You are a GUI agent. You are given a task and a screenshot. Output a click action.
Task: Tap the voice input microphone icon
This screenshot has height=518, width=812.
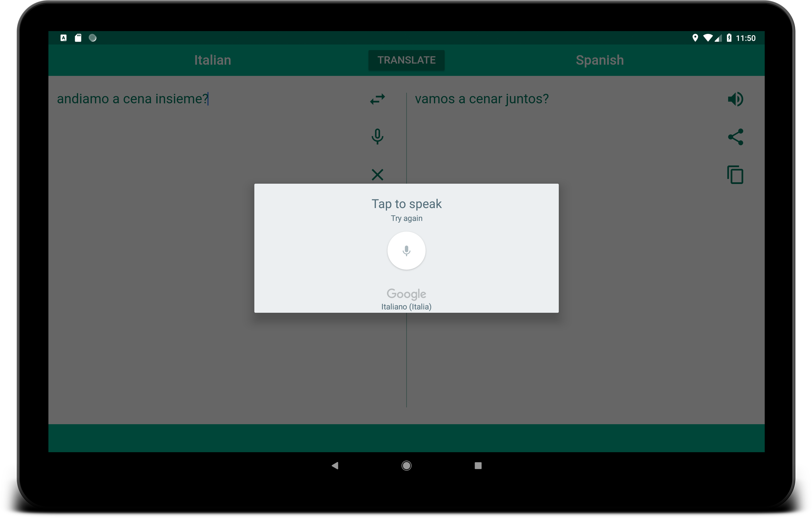point(377,136)
